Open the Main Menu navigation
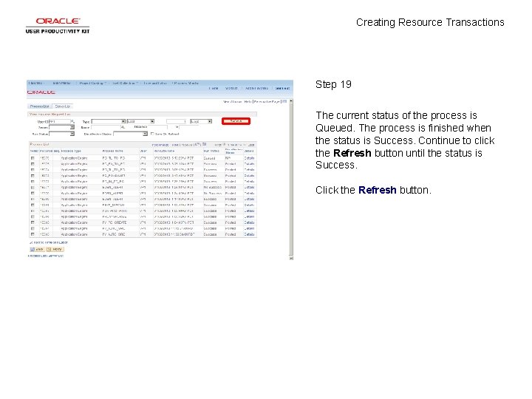This screenshot has height=399, width=532. coord(61,83)
